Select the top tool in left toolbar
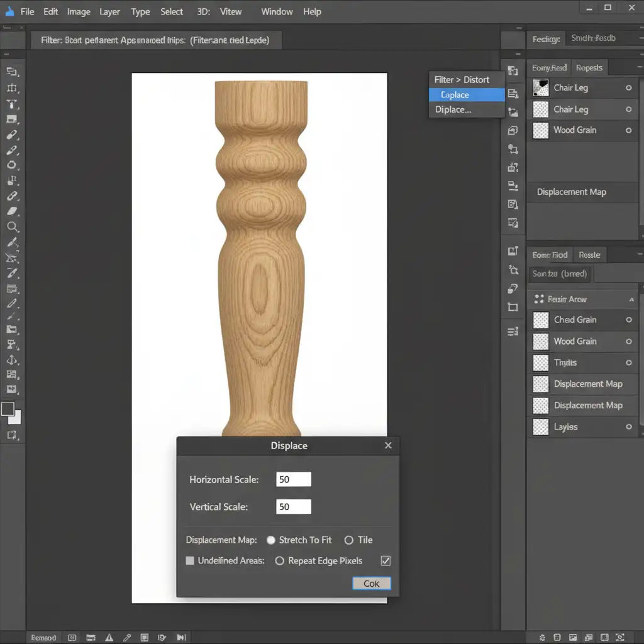 pyautogui.click(x=12, y=72)
